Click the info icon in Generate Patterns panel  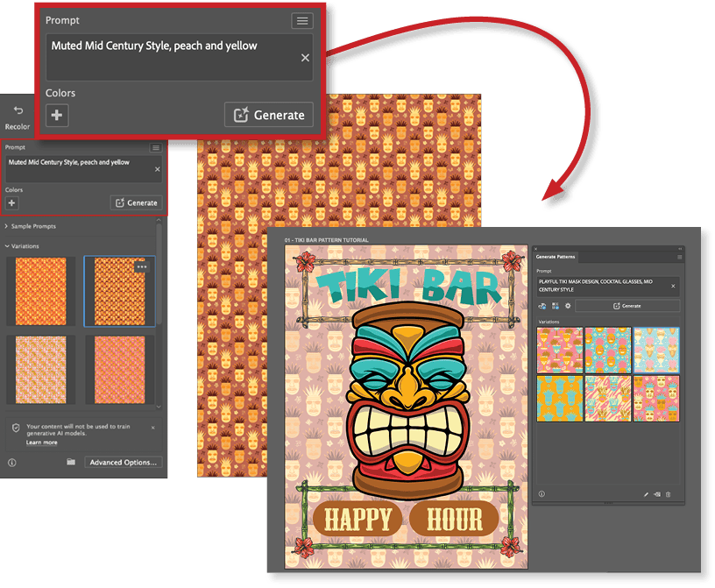click(542, 494)
